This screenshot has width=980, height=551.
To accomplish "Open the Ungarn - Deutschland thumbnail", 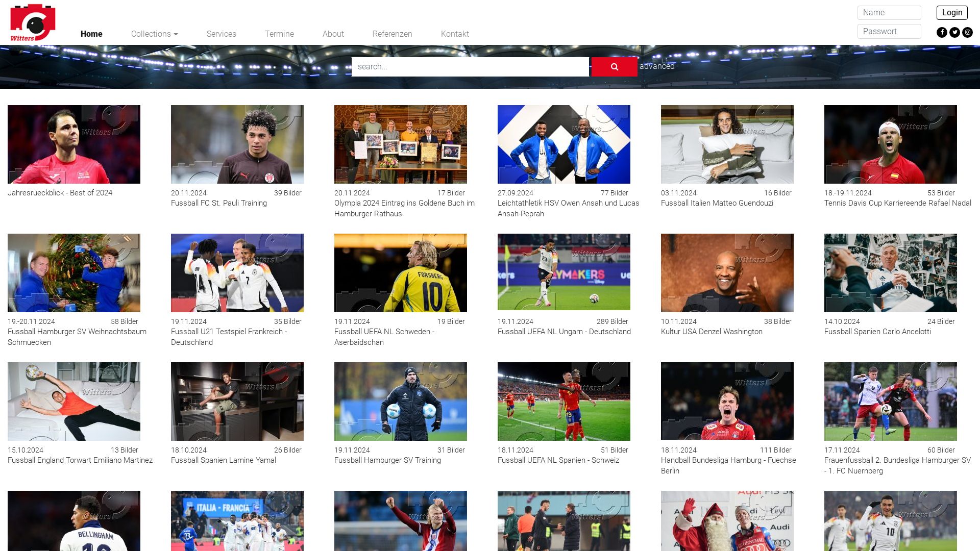I will pos(564,272).
